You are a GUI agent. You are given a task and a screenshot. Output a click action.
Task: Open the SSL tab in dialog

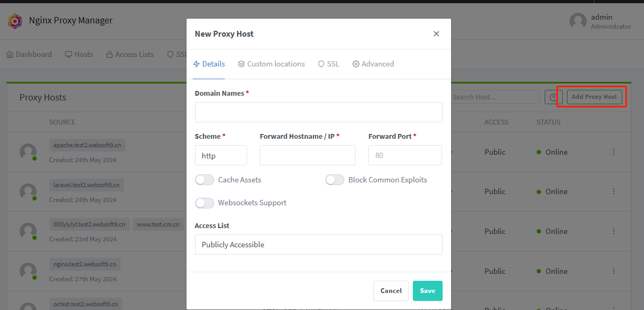(x=328, y=64)
